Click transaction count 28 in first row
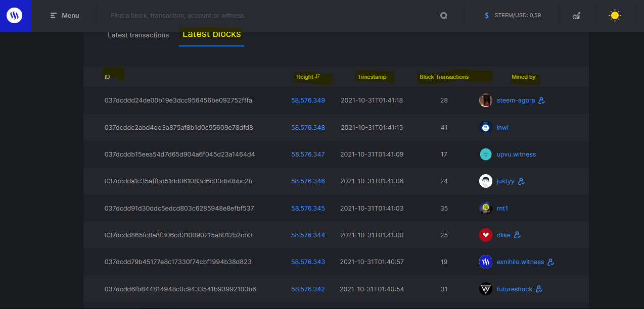 pyautogui.click(x=444, y=100)
